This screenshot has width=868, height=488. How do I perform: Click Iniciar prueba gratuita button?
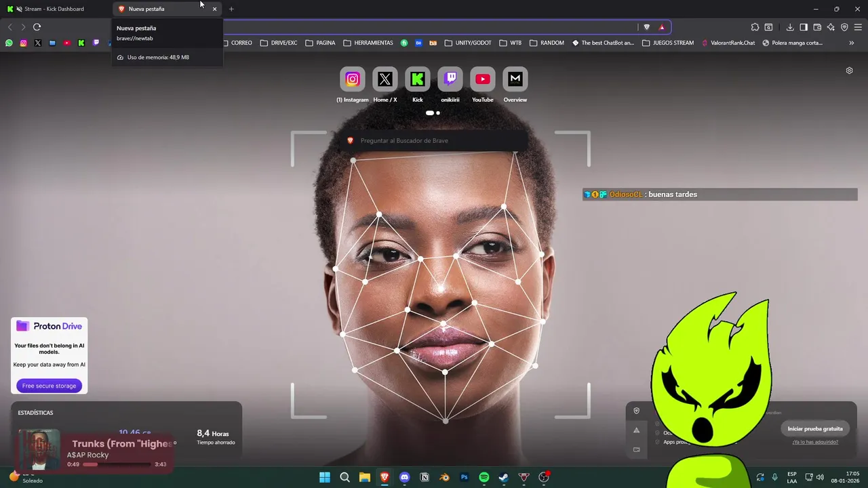click(815, 428)
